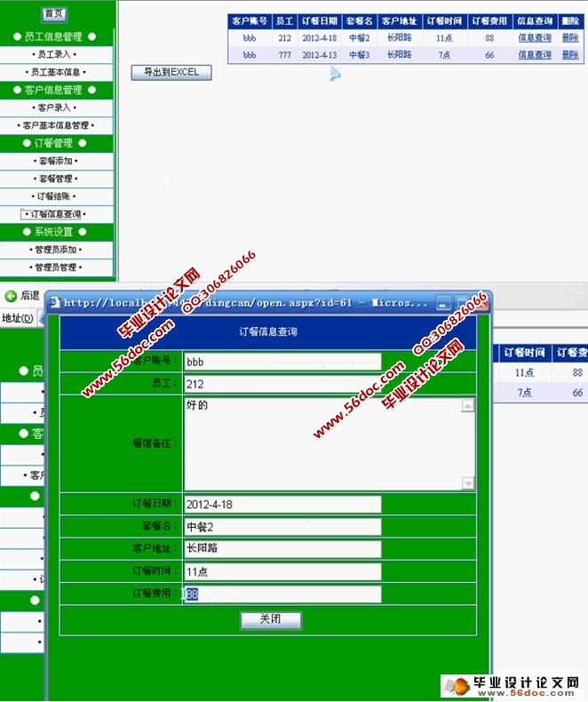
Task: Click scroll-up arrow of 餐馆备注 textarea
Action: [x=468, y=405]
